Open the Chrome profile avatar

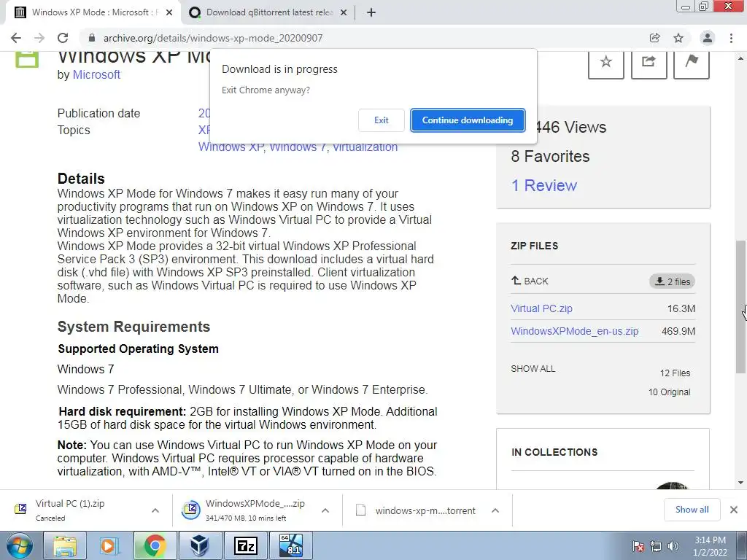708,38
